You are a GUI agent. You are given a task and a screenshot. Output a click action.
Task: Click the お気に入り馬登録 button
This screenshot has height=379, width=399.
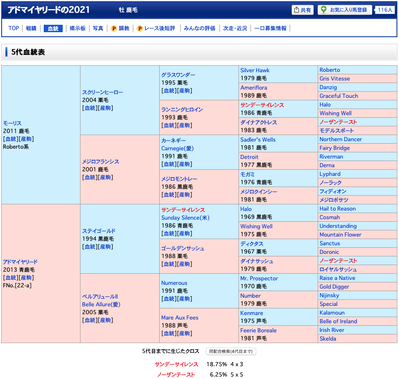(x=345, y=10)
